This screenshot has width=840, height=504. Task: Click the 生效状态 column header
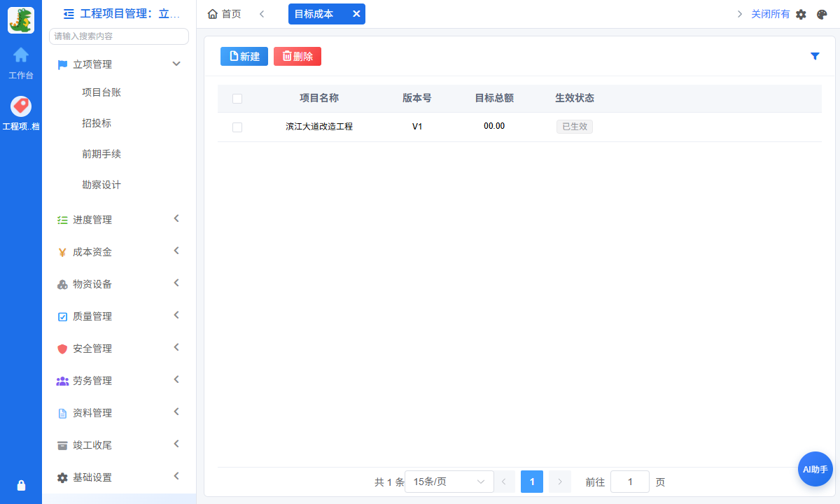pyautogui.click(x=575, y=98)
